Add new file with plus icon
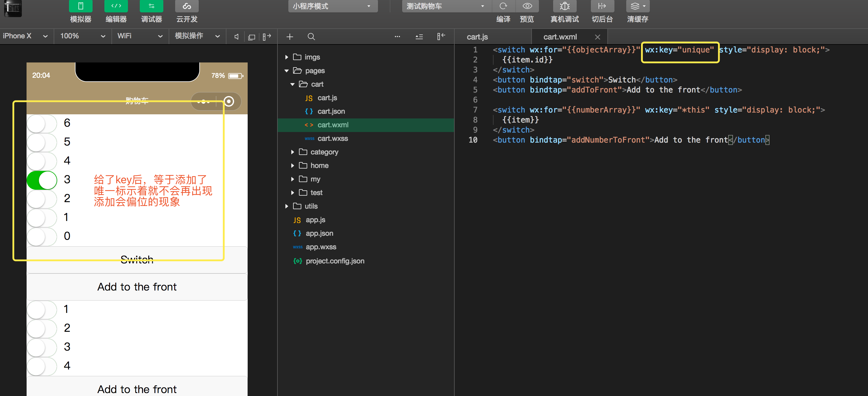This screenshot has width=868, height=396. (290, 36)
